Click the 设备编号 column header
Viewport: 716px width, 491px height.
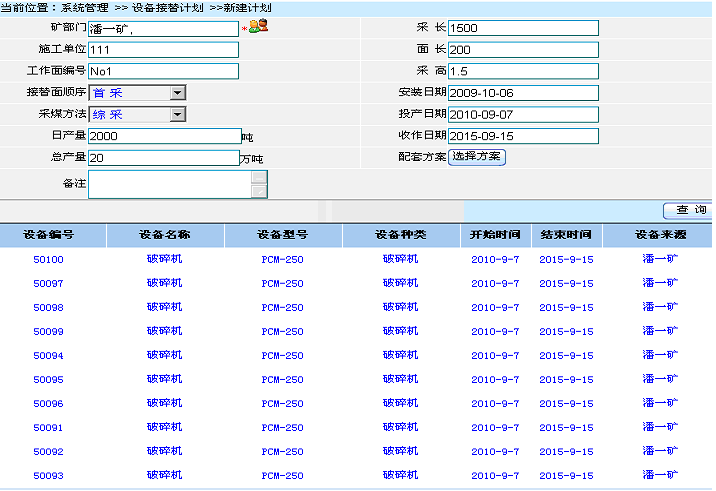click(48, 235)
